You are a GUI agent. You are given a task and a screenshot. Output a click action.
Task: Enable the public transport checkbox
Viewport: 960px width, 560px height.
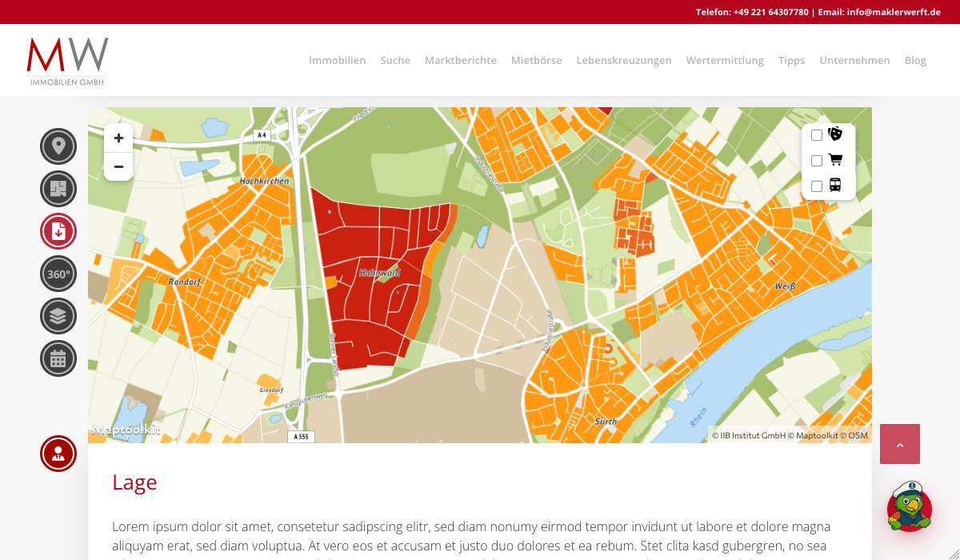pos(817,186)
